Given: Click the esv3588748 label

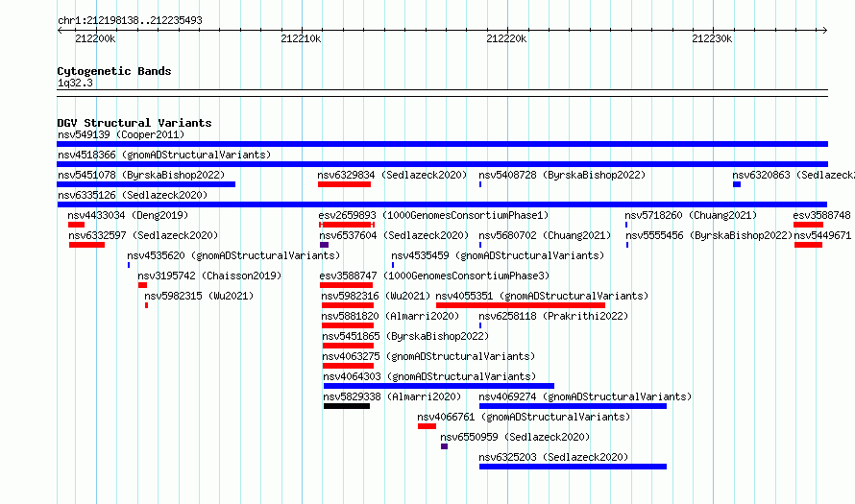Looking at the screenshot, I should point(821,215).
